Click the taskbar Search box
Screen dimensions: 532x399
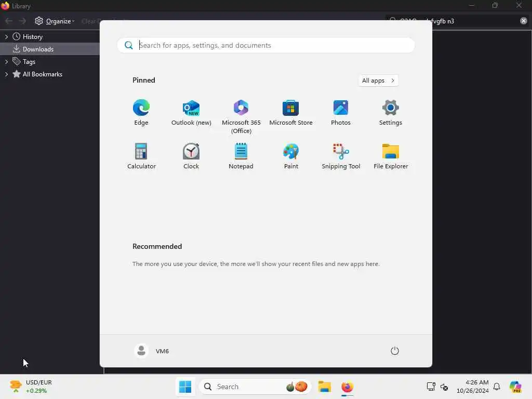(x=255, y=387)
